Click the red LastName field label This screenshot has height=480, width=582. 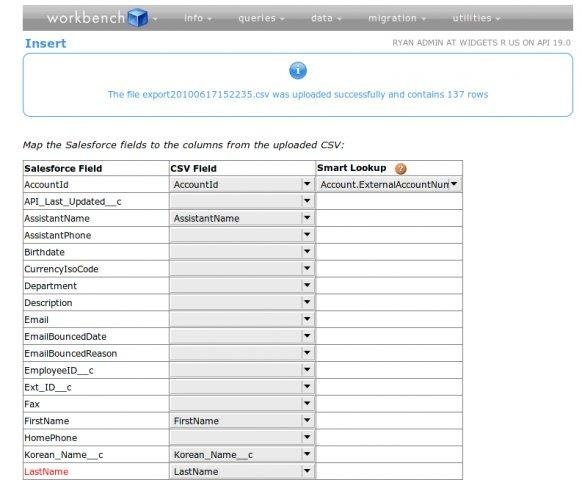pos(46,471)
